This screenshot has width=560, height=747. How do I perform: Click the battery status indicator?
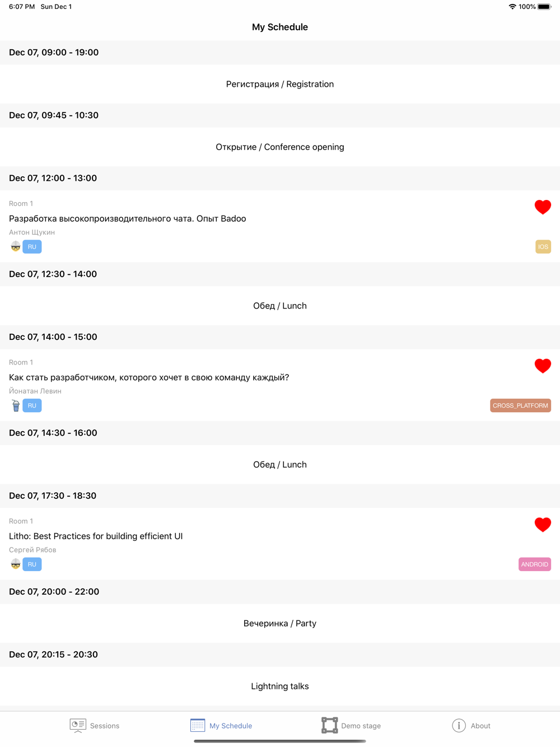coord(544,7)
